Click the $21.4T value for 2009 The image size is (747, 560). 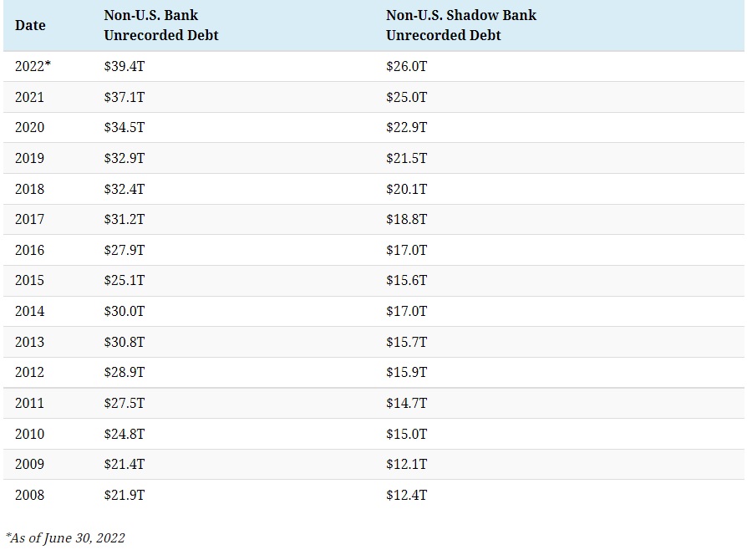click(124, 464)
